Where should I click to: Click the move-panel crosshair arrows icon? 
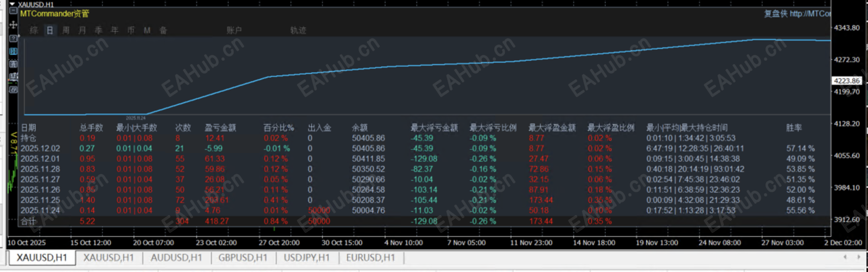coord(14,24)
